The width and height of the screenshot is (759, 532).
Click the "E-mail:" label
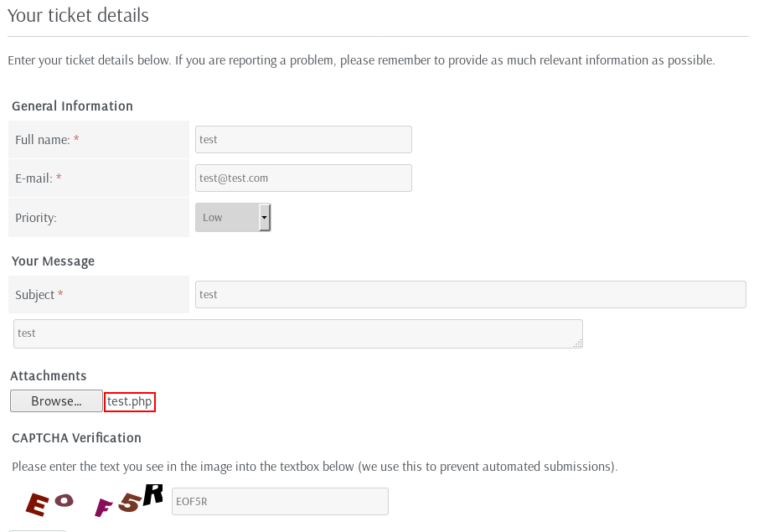(34, 178)
